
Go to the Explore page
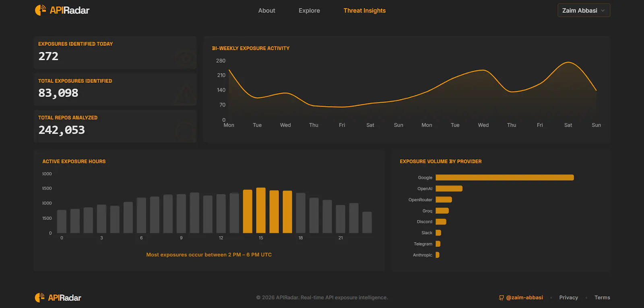309,10
